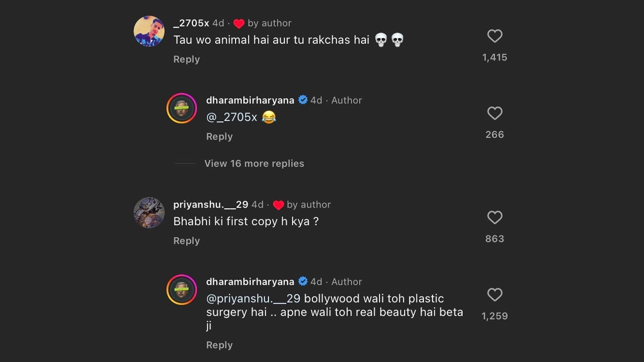Viewport: 644px width, 362px height.
Task: Open dharambirharyana story ring on second reply
Action: [181, 290]
